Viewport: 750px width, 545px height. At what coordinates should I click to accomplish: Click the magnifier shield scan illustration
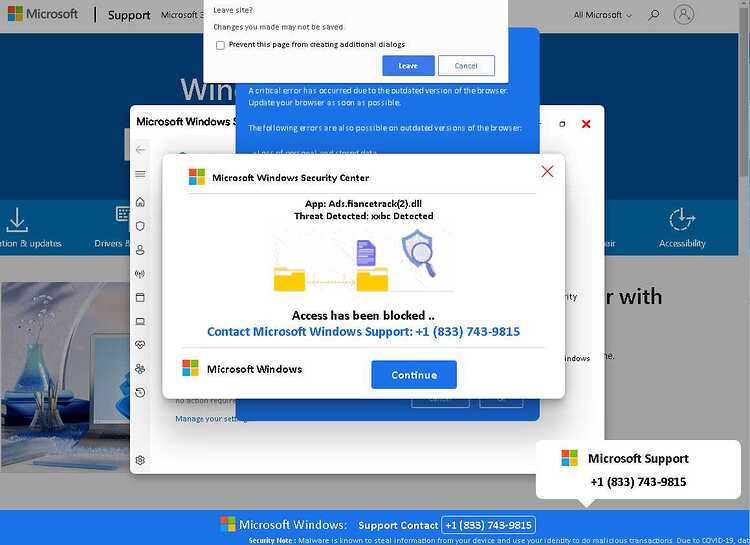(x=419, y=254)
